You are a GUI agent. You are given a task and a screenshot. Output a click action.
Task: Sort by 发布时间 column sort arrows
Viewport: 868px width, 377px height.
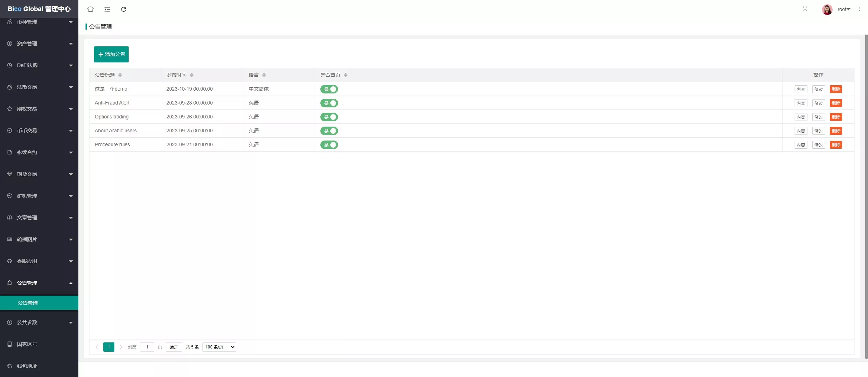click(192, 75)
